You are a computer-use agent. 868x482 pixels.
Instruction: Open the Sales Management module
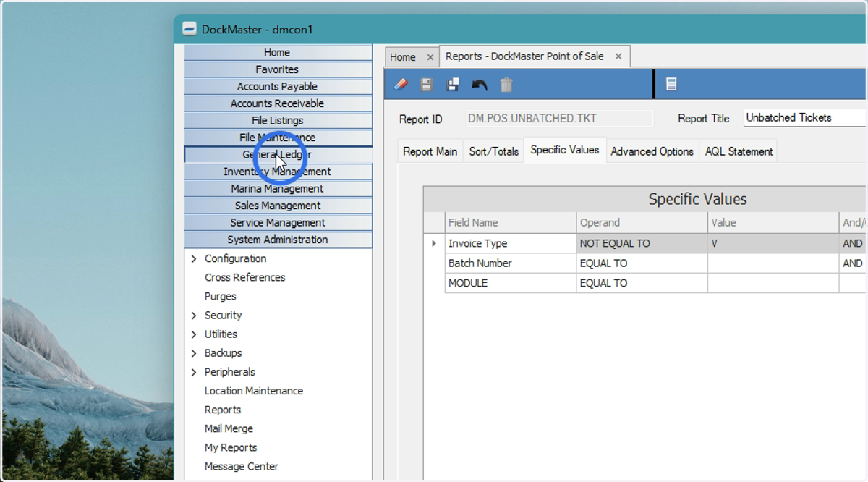(x=278, y=206)
